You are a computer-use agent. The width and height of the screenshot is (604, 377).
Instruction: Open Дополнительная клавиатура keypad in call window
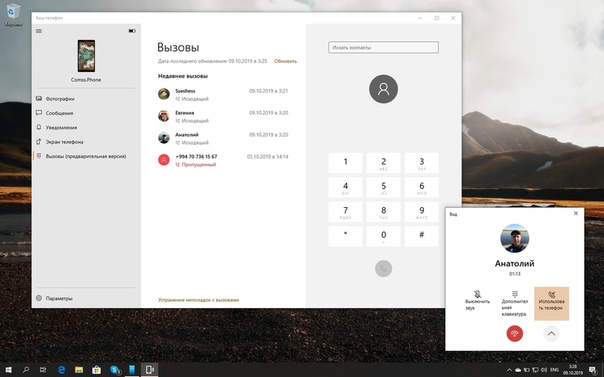pyautogui.click(x=515, y=303)
